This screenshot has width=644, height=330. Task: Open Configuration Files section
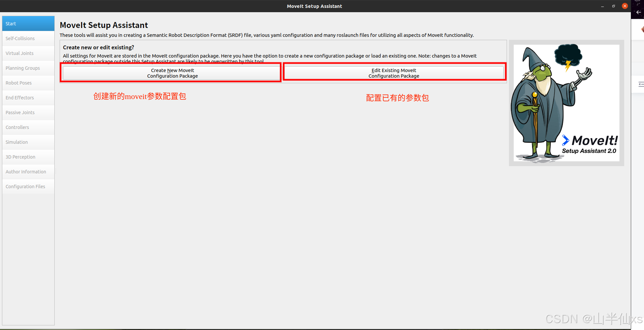point(28,187)
